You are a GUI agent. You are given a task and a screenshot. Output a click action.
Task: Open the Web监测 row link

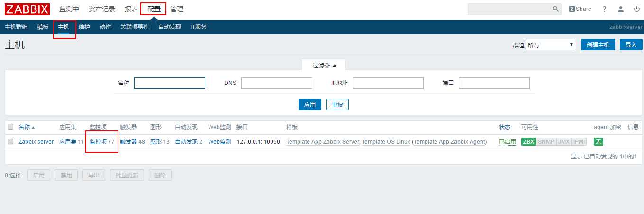(219, 142)
